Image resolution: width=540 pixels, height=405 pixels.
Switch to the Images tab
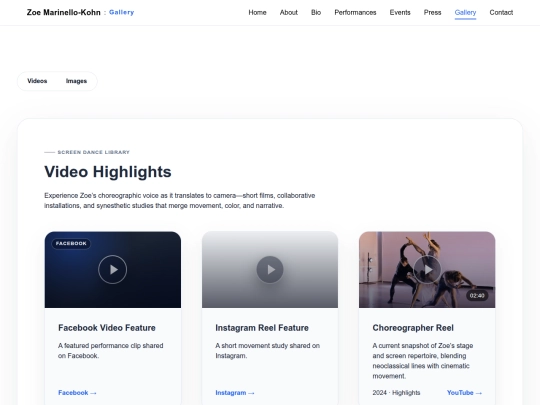76,81
